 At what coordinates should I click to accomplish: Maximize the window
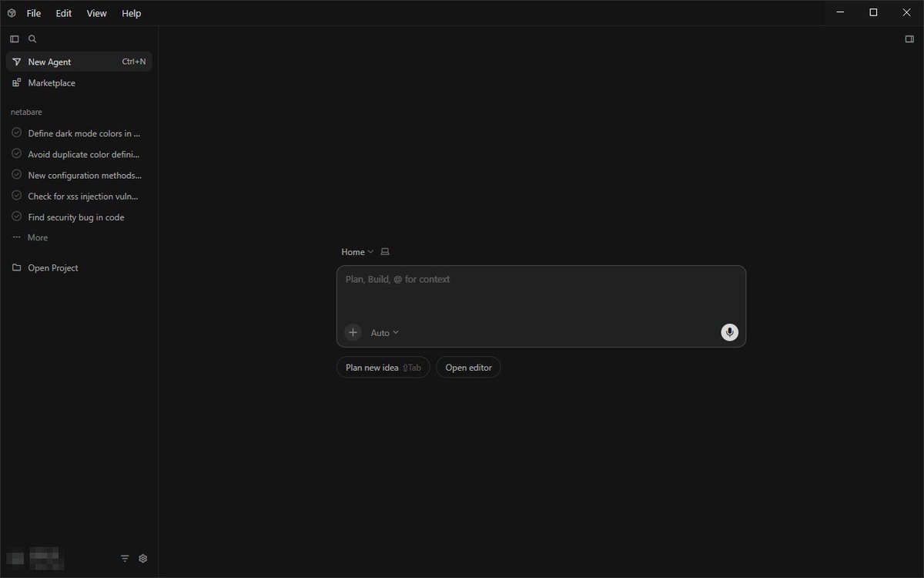pos(873,12)
